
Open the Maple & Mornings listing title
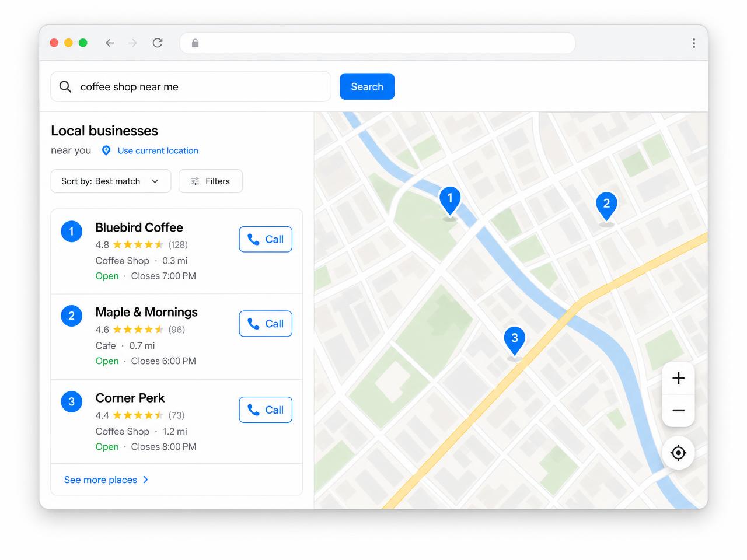click(x=146, y=312)
